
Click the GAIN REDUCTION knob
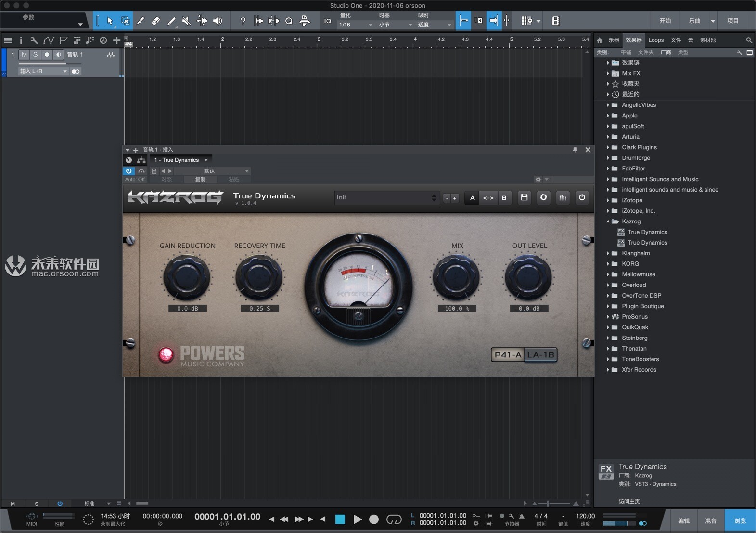click(x=187, y=278)
